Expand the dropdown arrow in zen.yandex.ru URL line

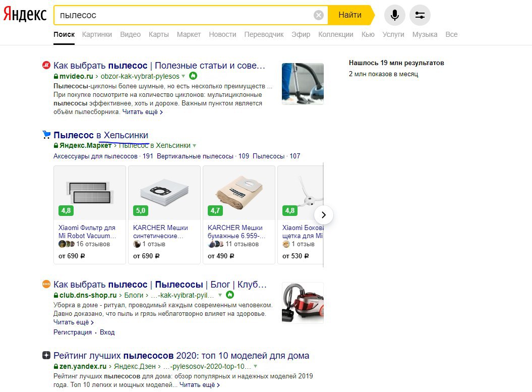click(x=256, y=367)
